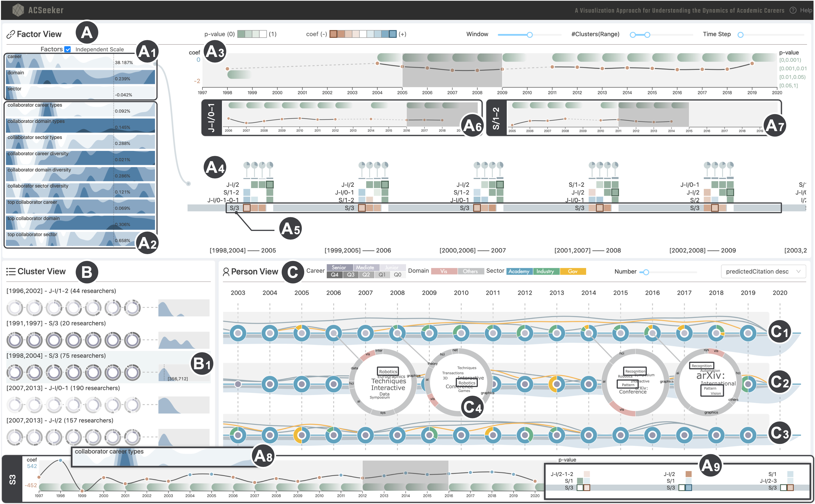Click the Techniques Interactive word-cloud circle
815x504 pixels.
[383, 382]
